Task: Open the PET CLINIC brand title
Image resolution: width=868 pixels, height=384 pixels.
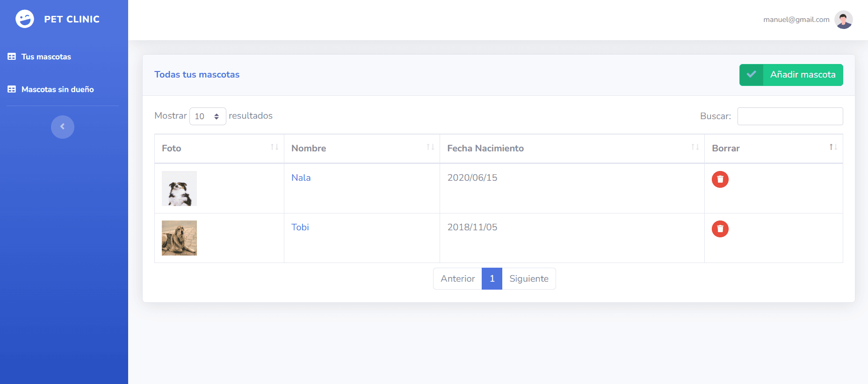Action: click(72, 19)
